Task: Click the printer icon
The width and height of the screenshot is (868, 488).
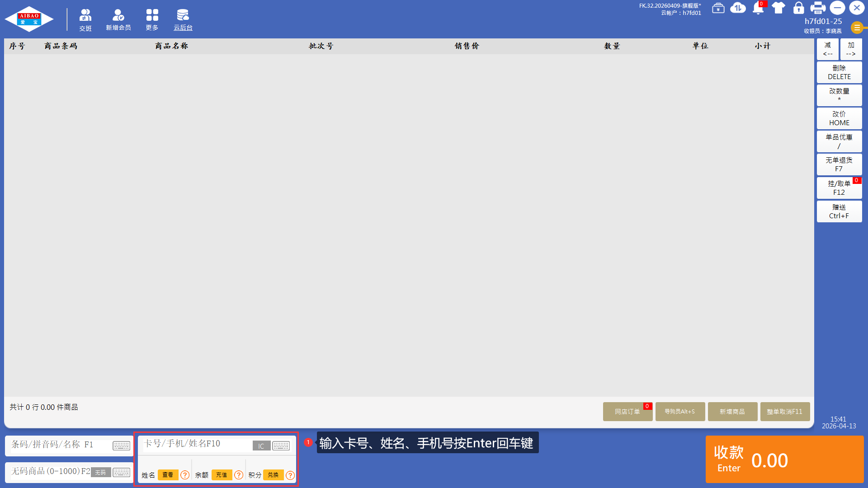Action: pyautogui.click(x=818, y=8)
